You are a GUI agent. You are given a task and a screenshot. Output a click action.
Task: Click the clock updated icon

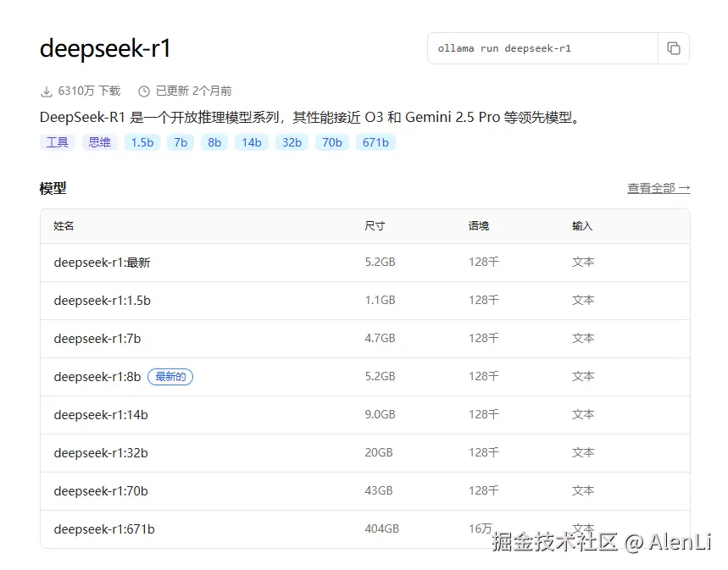pyautogui.click(x=144, y=91)
